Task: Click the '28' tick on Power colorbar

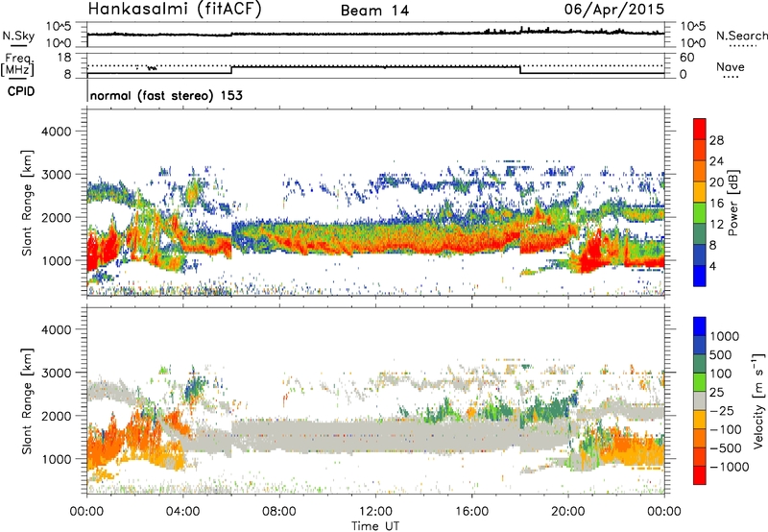Action: coord(716,140)
